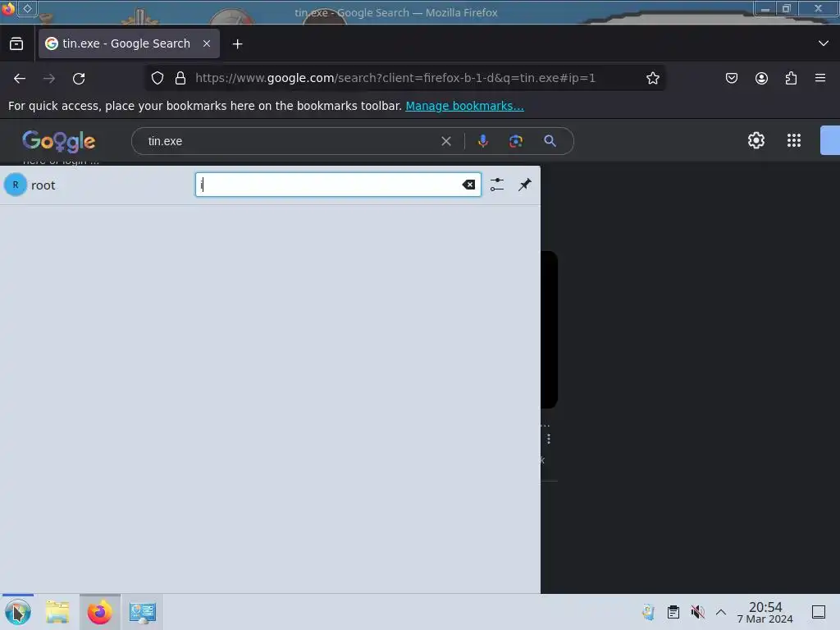The width and height of the screenshot is (840, 630).
Task: Expand hidden system tray icons
Action: [x=721, y=612]
